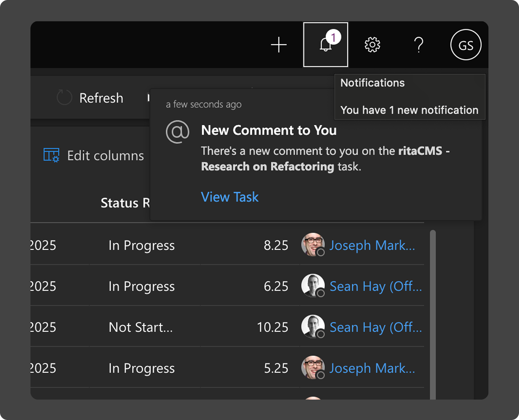
Task: Click the Edit columns table icon
Action: tap(51, 155)
